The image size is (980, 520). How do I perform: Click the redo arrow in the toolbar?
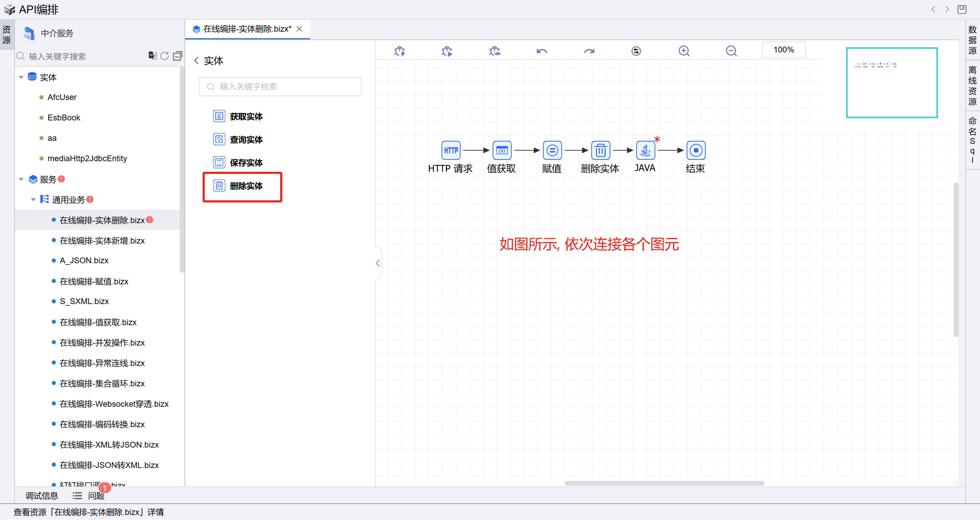click(x=589, y=51)
